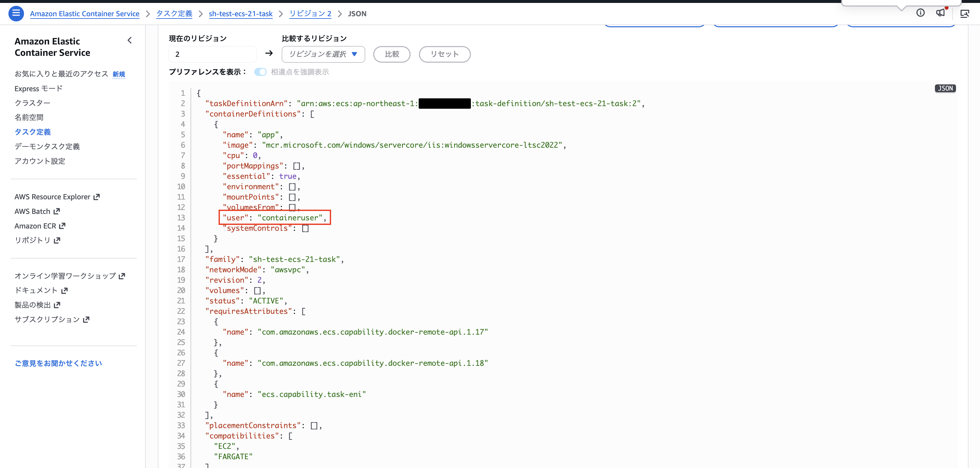980x468 pixels.
Task: Collapse the ECS side navigation panel
Action: pyautogui.click(x=130, y=40)
